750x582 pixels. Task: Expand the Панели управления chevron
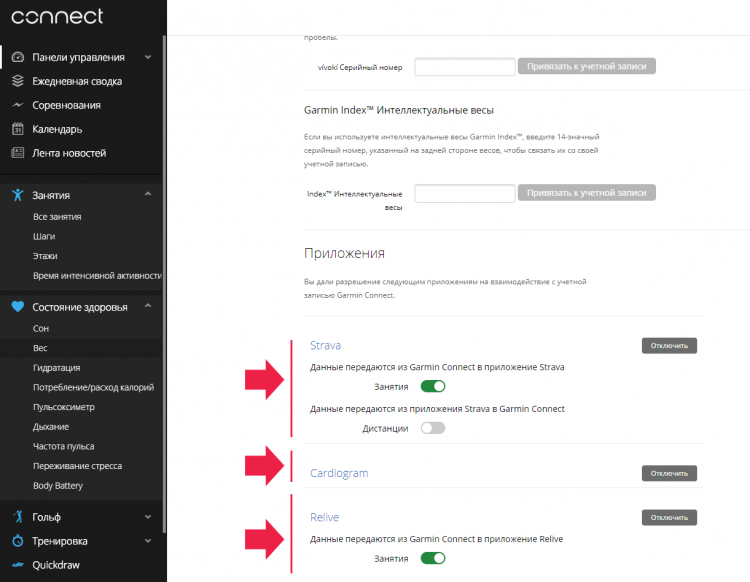(148, 57)
